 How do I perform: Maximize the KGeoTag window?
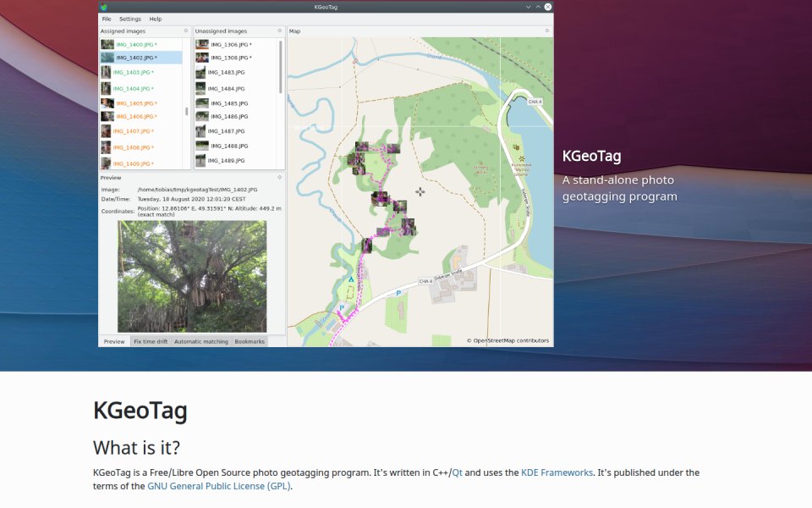click(538, 7)
